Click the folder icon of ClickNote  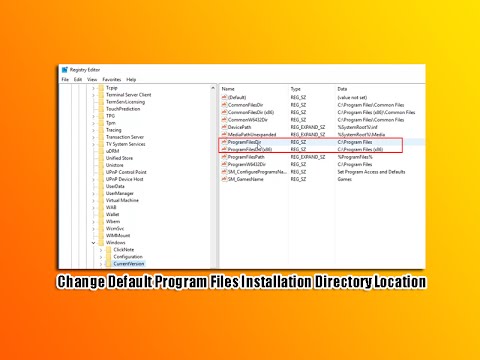click(x=108, y=249)
